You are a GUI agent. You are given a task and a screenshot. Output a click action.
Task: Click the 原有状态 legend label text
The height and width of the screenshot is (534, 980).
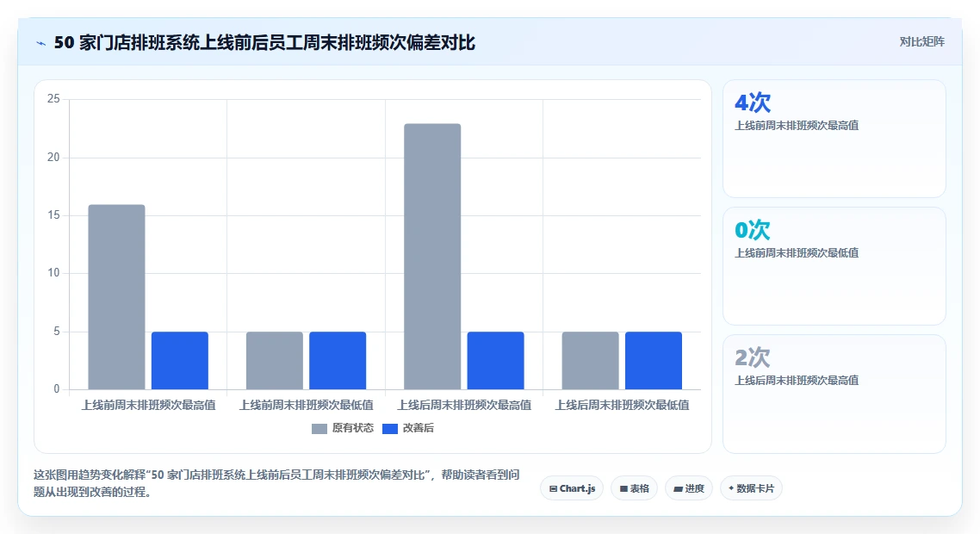(353, 428)
